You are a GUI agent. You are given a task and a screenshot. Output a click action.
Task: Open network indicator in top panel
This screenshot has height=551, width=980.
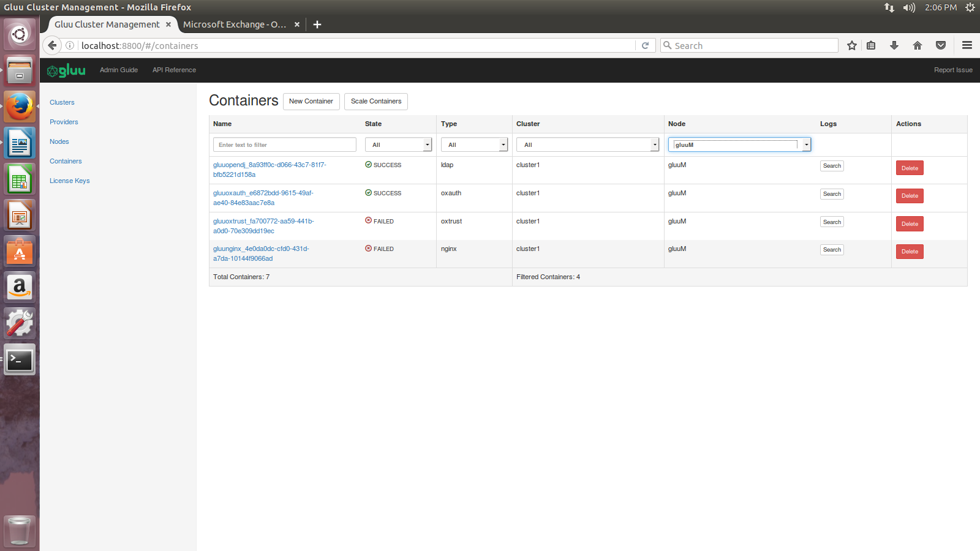tap(889, 7)
